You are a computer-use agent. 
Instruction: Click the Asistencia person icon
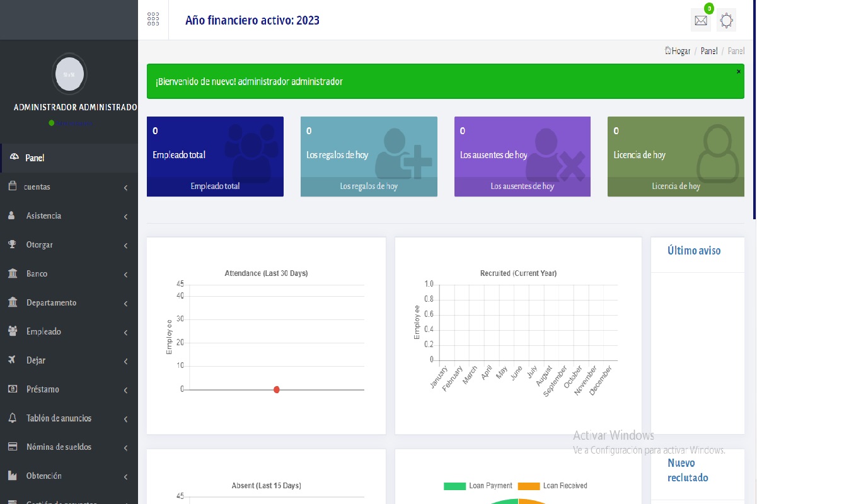point(12,215)
